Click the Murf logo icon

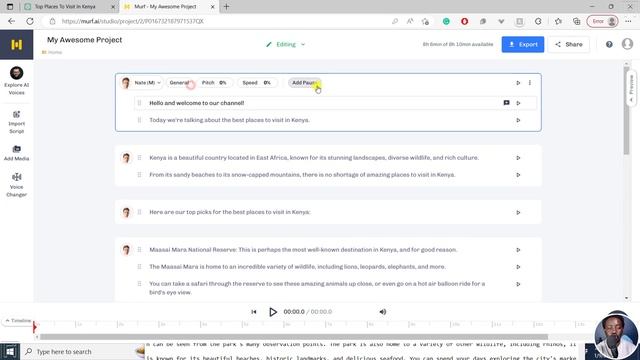pyautogui.click(x=16, y=44)
